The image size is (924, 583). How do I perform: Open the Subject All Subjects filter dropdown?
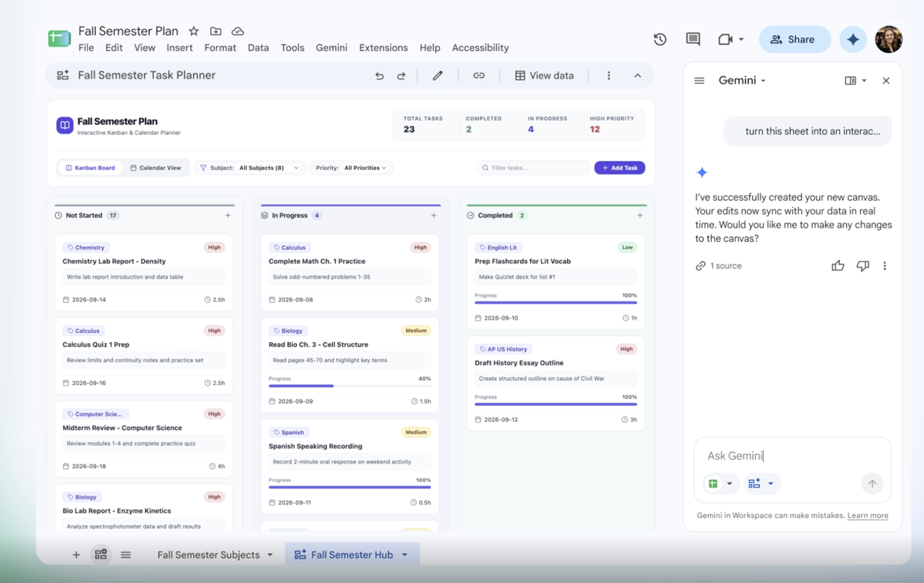point(249,168)
